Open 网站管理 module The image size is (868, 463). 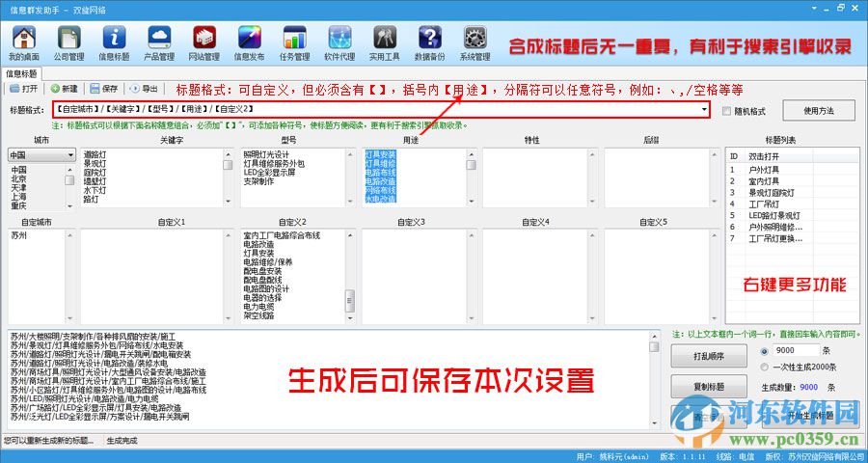click(x=204, y=42)
